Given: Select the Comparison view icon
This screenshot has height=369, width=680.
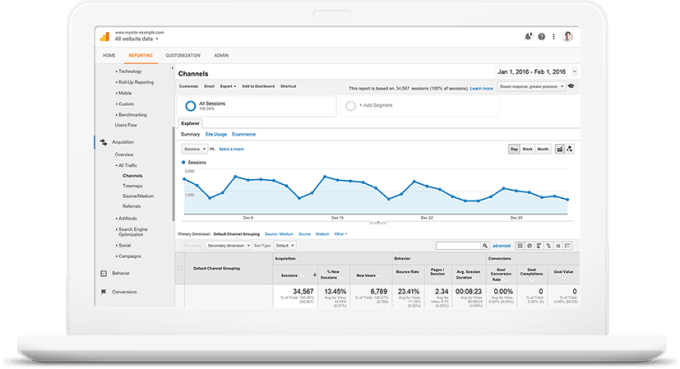Looking at the screenshot, I should 549,246.
